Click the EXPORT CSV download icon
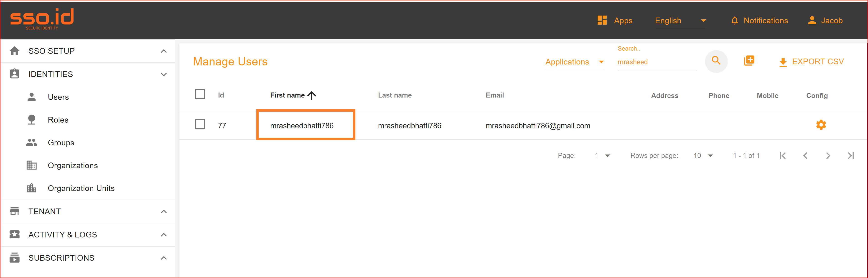 [x=783, y=62]
